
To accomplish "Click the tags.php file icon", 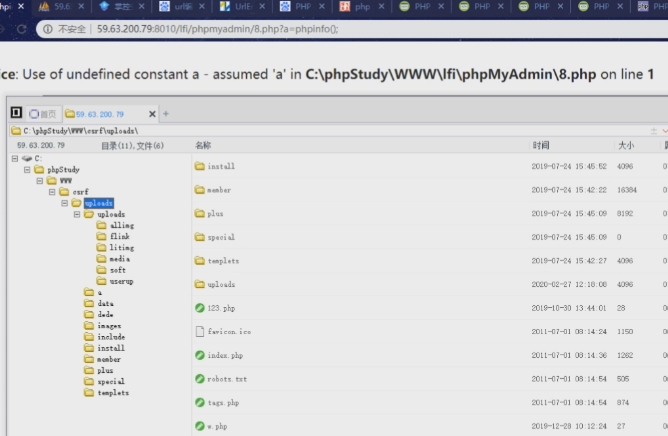I will tap(200, 402).
